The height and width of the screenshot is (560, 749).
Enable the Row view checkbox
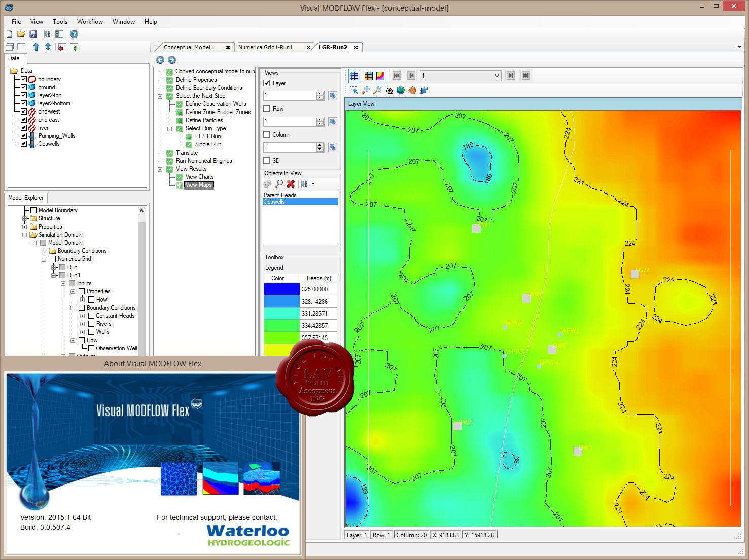(267, 109)
